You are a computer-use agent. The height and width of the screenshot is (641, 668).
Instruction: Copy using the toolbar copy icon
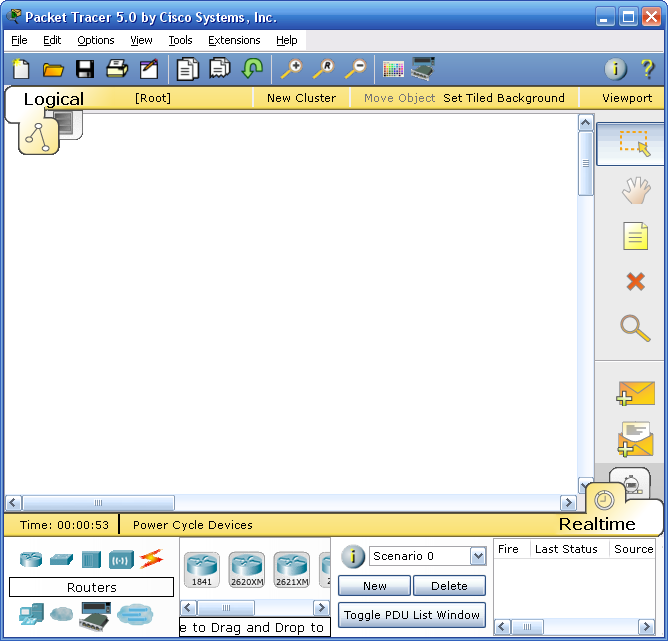pos(188,69)
